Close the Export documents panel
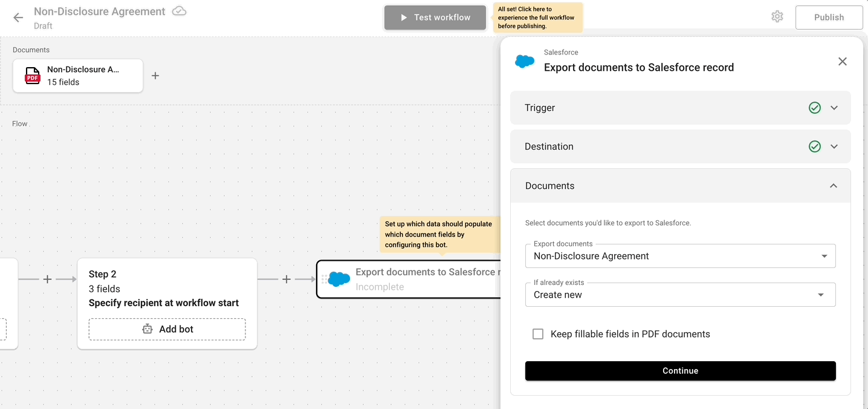The width and height of the screenshot is (868, 409). pyautogui.click(x=843, y=61)
